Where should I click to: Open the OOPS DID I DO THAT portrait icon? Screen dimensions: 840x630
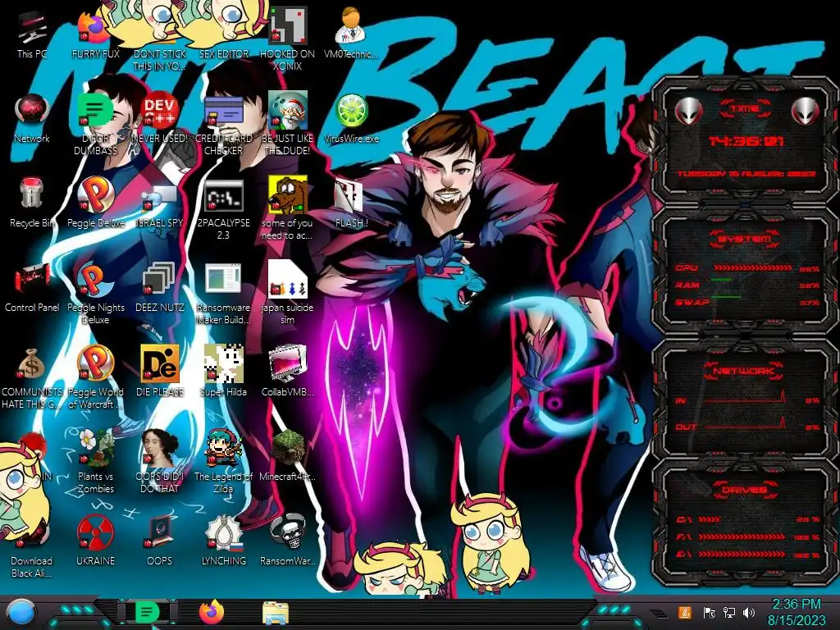pyautogui.click(x=159, y=448)
